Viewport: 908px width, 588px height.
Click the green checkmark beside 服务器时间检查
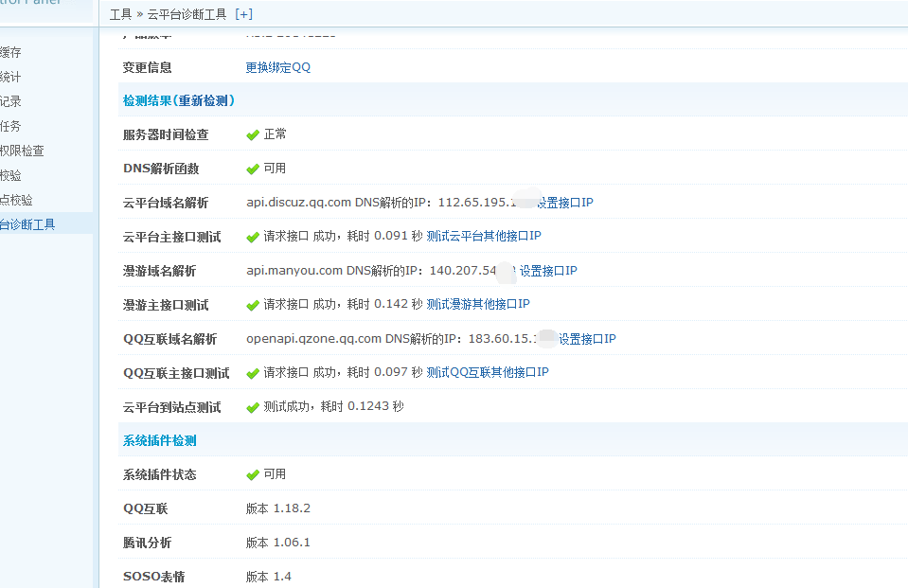253,135
